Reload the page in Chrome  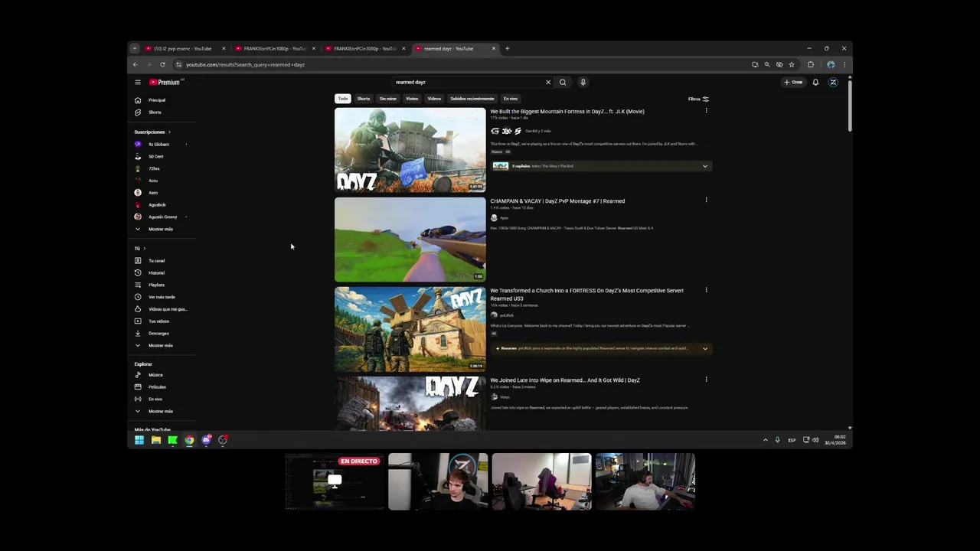162,64
